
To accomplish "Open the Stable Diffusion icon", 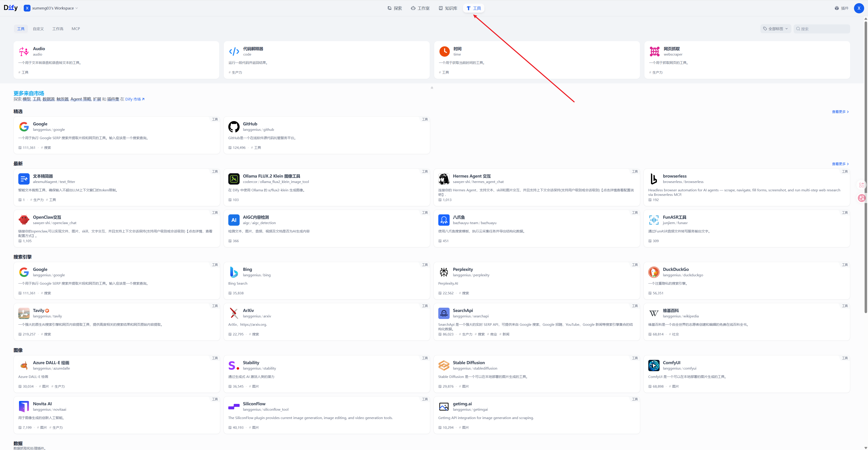I will pyautogui.click(x=444, y=366).
